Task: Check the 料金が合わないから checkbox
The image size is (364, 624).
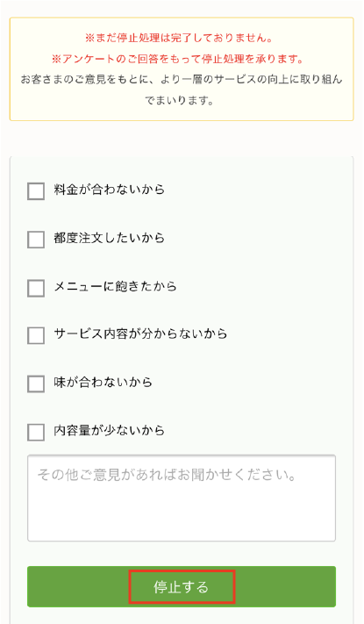Action: pos(36,191)
